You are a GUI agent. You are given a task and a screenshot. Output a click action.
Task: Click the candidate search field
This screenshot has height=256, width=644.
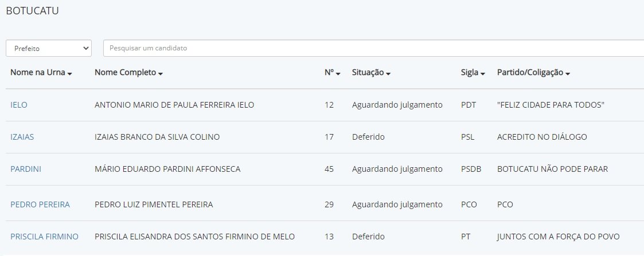[373, 49]
